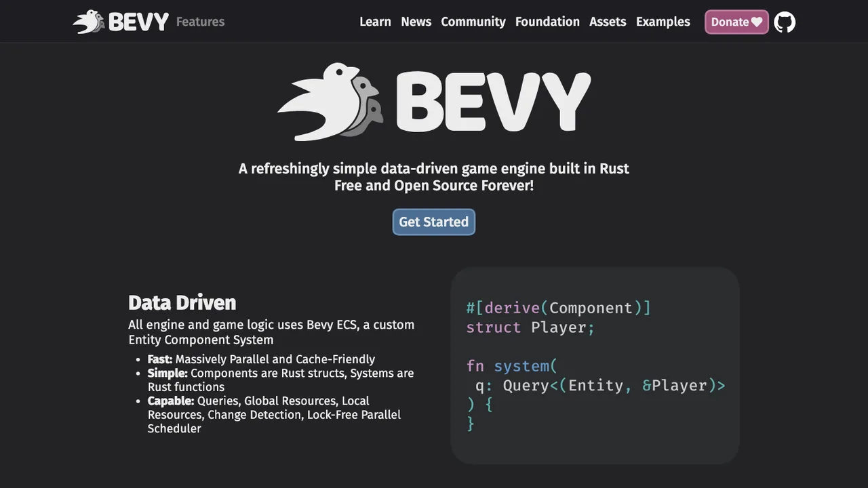The height and width of the screenshot is (488, 868).
Task: Open the Learn menu item
Action: point(375,22)
